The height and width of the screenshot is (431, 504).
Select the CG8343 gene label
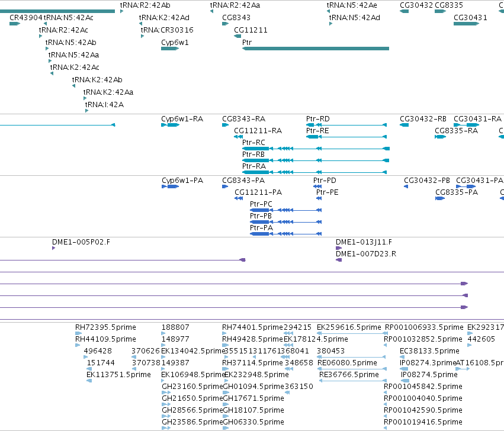pyautogui.click(x=236, y=17)
